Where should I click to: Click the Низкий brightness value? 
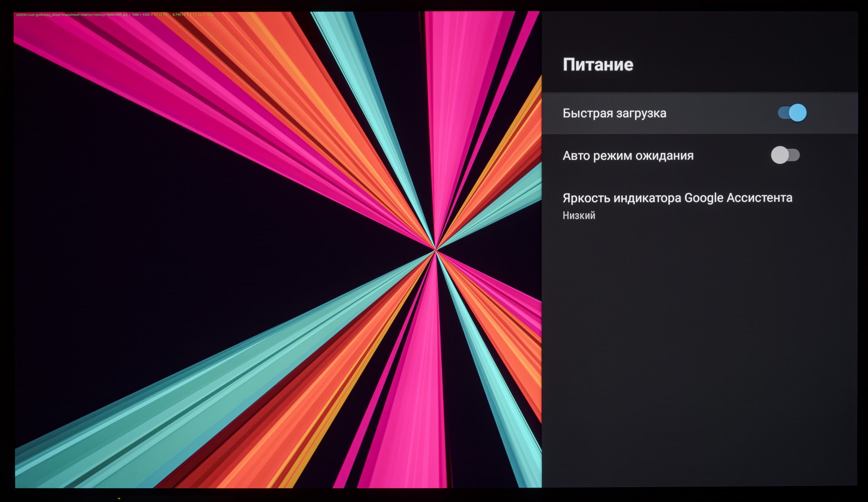coord(579,215)
